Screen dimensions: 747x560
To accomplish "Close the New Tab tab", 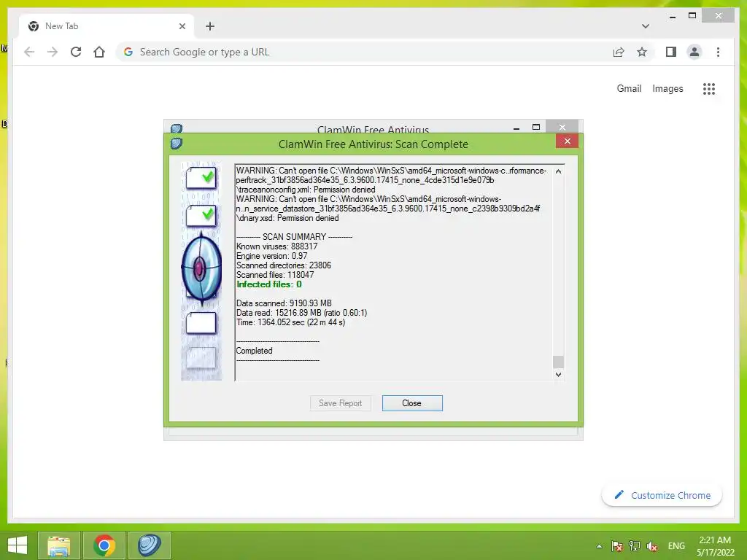I will tap(182, 26).
